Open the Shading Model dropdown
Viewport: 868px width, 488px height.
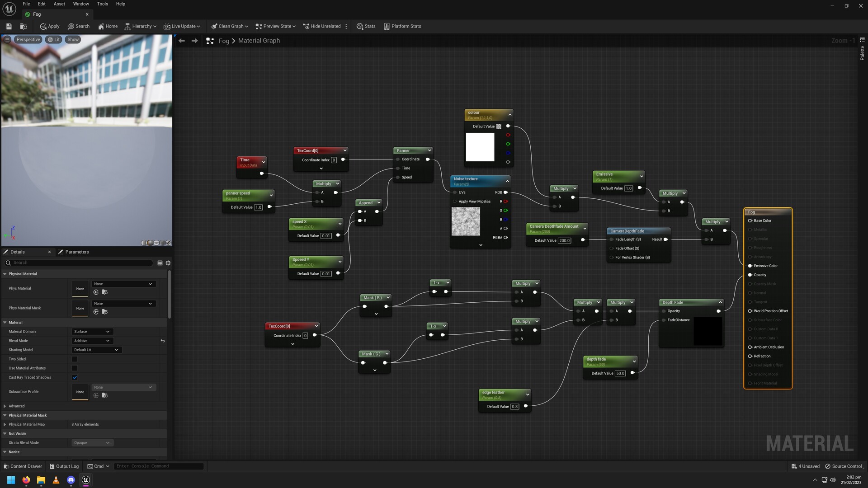pos(96,350)
